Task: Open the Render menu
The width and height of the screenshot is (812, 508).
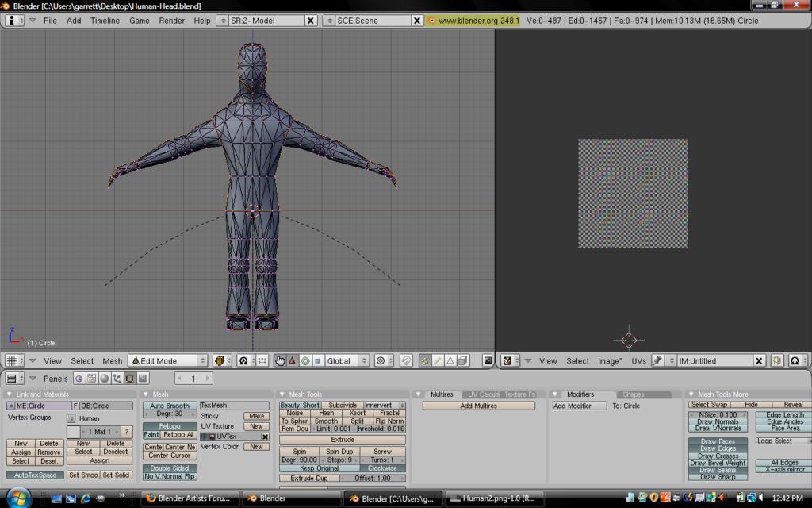Action: (172, 21)
